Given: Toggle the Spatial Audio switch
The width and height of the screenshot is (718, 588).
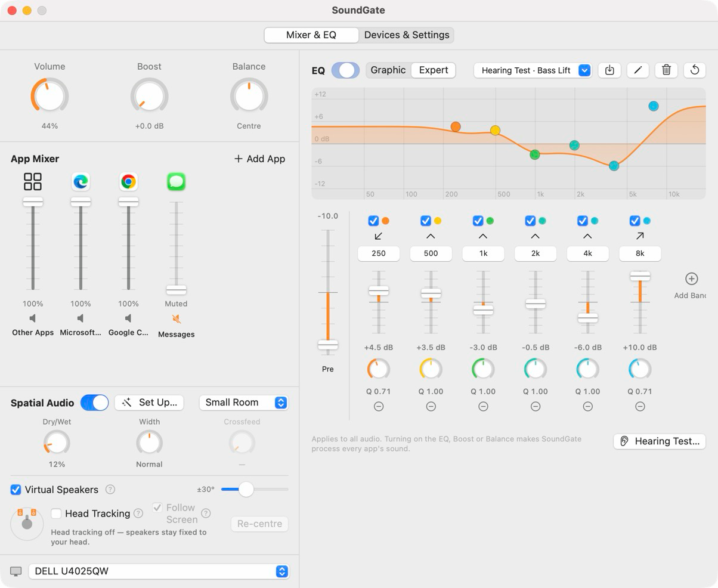Looking at the screenshot, I should (95, 403).
